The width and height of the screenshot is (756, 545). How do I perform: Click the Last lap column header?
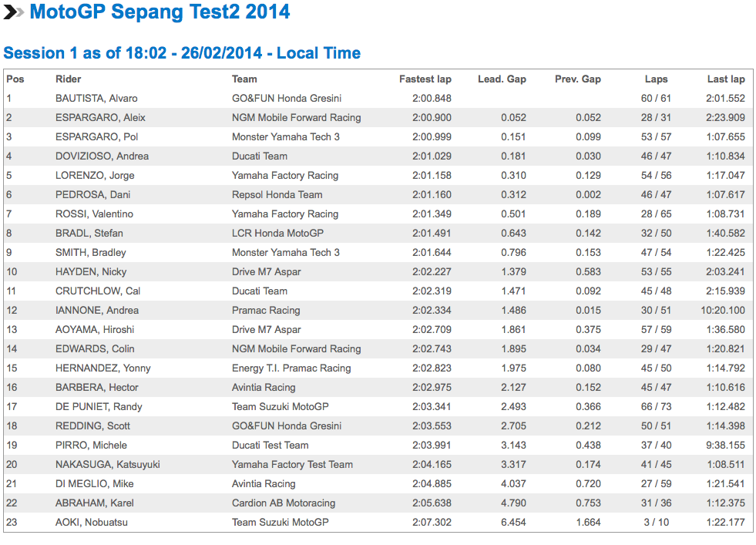coord(726,79)
